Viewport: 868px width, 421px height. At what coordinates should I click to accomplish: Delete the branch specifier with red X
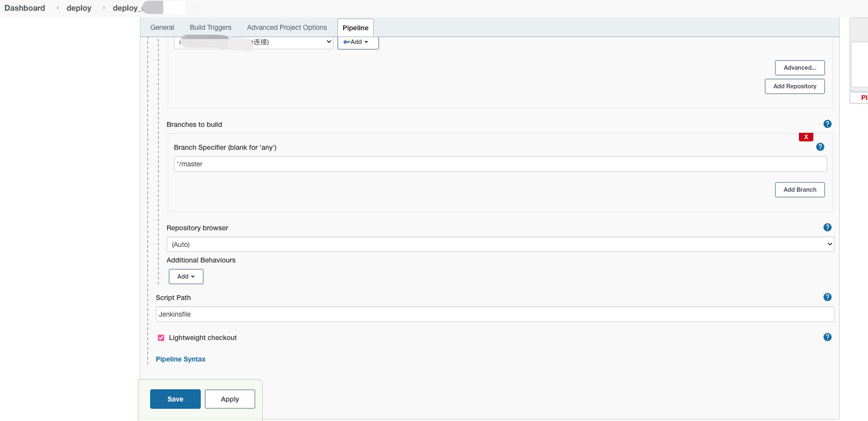tap(806, 137)
